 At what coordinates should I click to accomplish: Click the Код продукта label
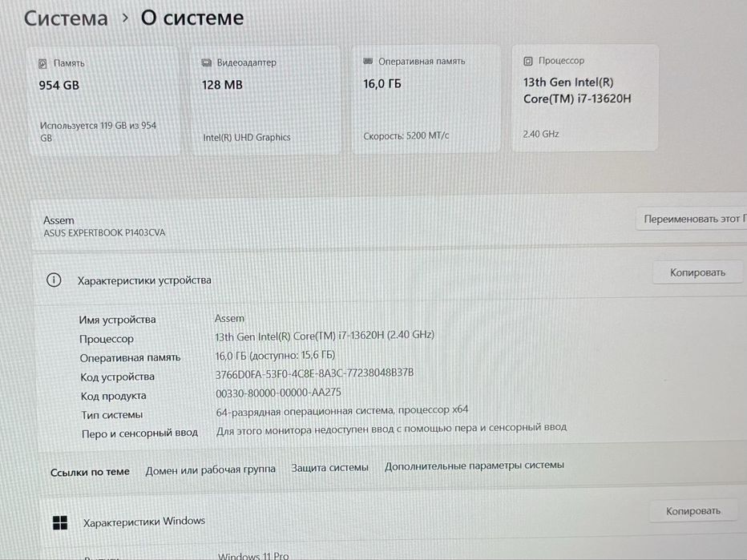(113, 396)
